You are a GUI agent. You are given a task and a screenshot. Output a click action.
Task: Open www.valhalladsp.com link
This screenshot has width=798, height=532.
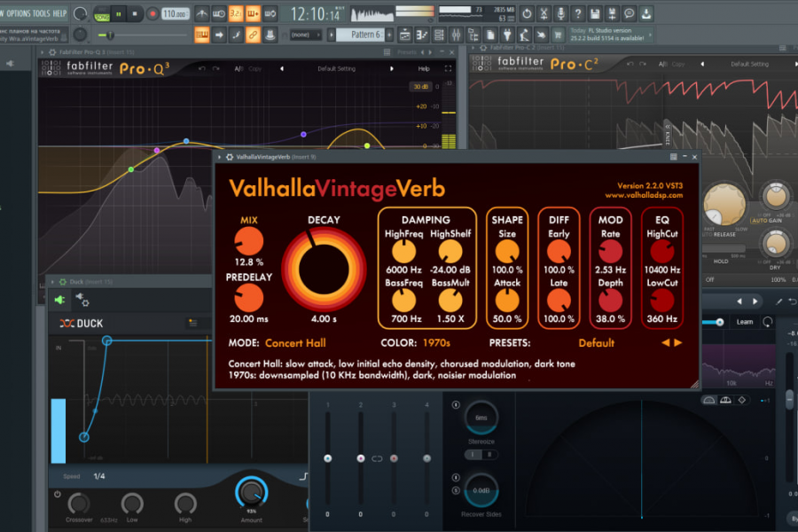(x=644, y=195)
